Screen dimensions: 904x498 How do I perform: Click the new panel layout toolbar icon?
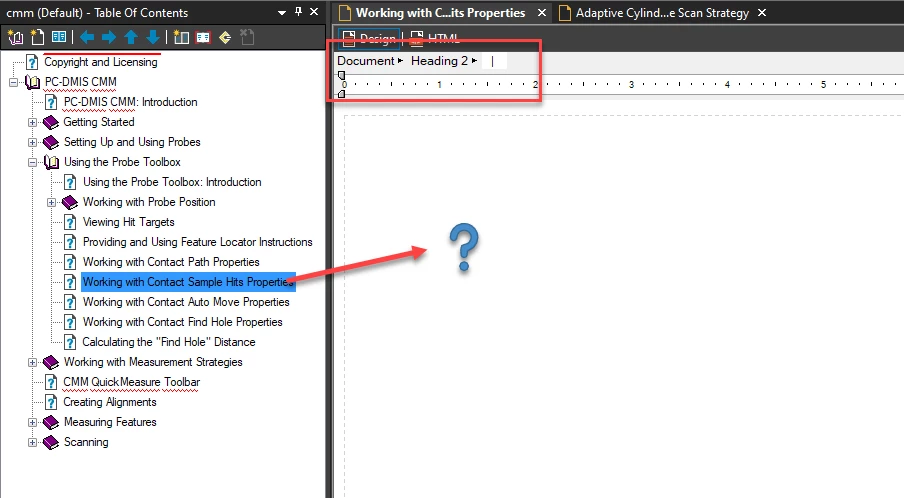(181, 37)
